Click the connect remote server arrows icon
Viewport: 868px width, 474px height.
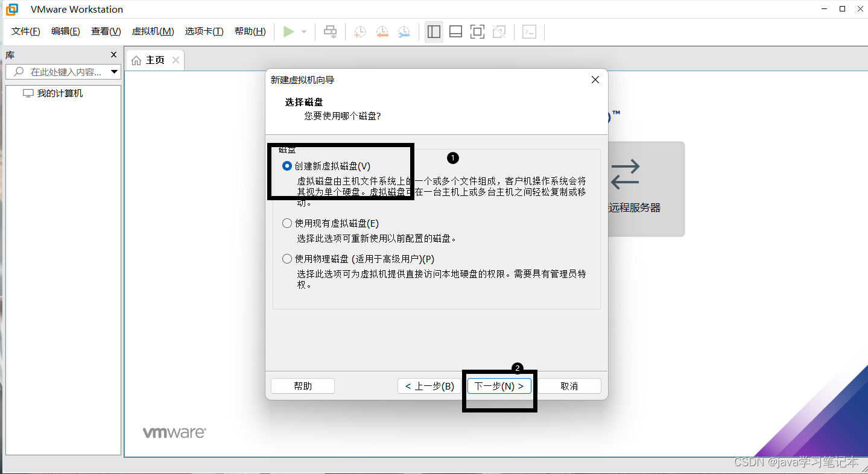coord(625,174)
